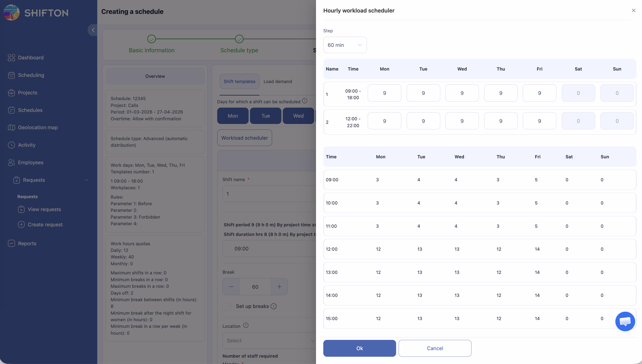
Task: Click Cancel in the workload scheduler
Action: click(435, 348)
